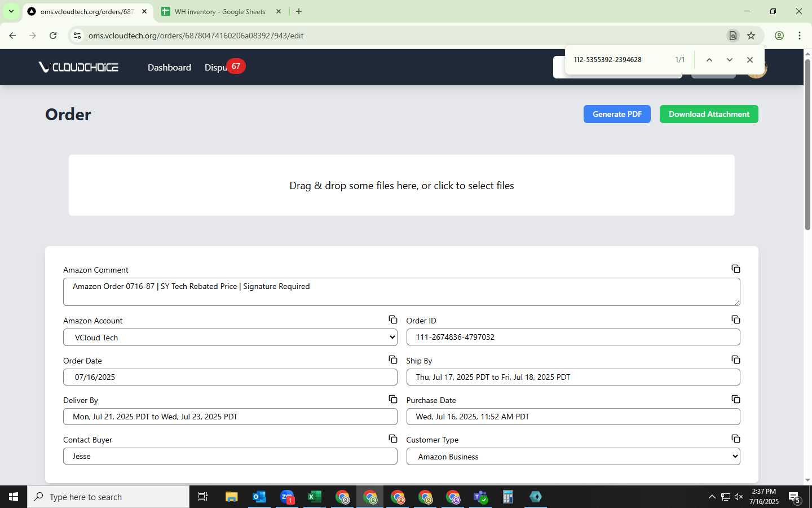Click the page vertical scrollbar thumb

tap(807, 144)
